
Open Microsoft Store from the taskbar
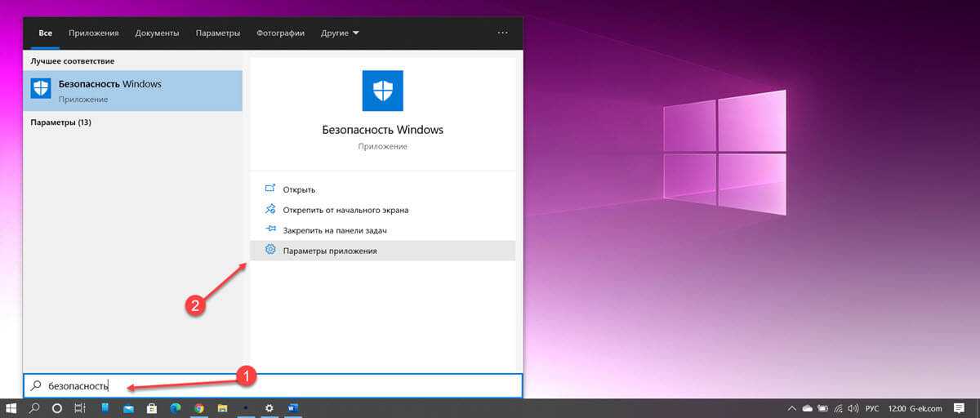(151, 408)
